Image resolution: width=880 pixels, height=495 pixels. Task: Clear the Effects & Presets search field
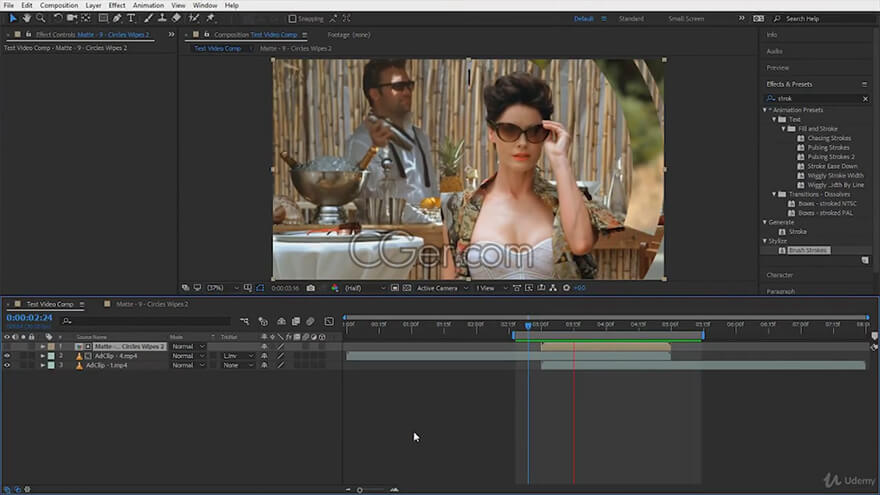pos(865,99)
